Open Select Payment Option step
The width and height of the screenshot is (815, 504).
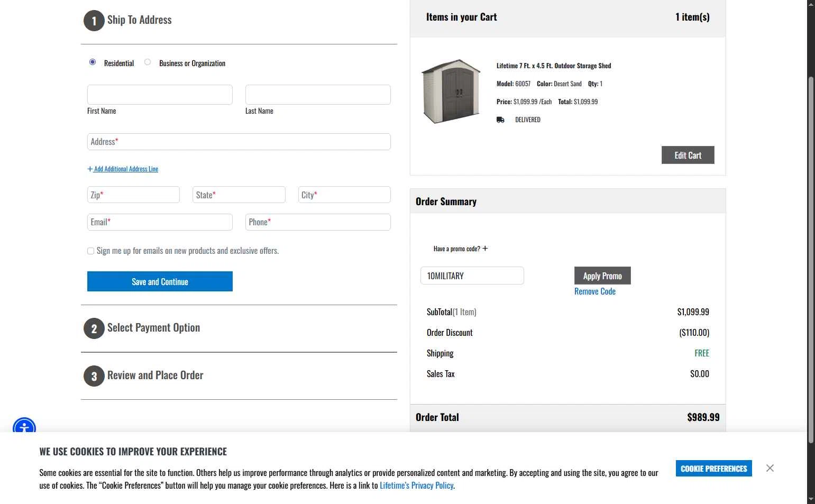[153, 328]
